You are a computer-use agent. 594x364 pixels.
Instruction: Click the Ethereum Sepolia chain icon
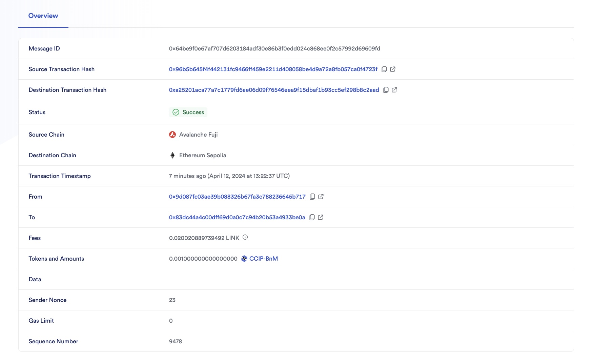pos(173,155)
